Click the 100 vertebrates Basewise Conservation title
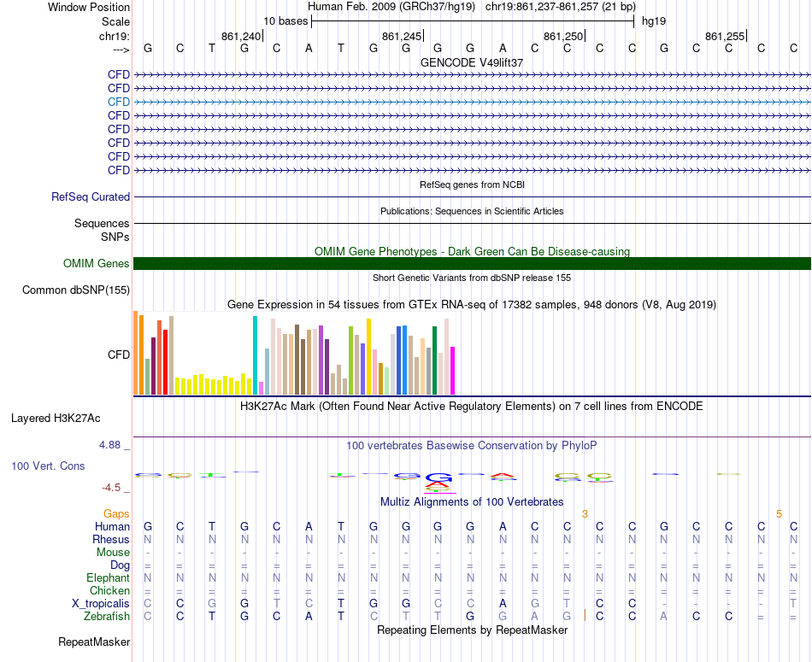 (x=472, y=445)
